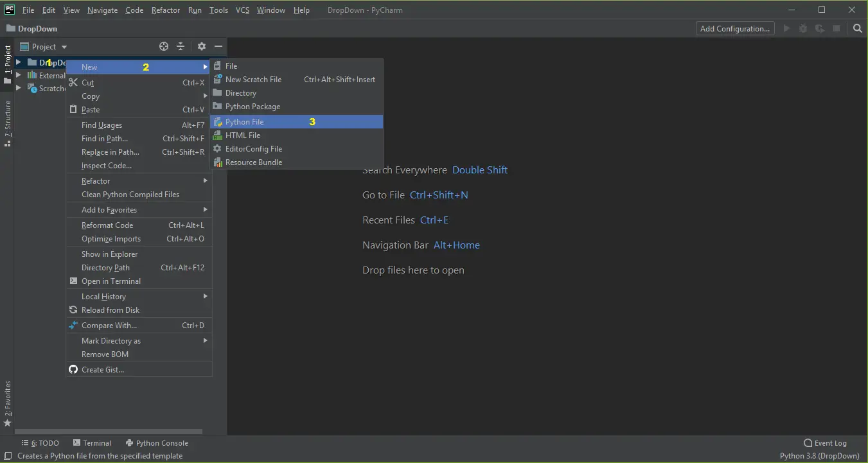Viewport: 868px width, 463px height.
Task: Open the Project panel settings gear
Action: [201, 46]
